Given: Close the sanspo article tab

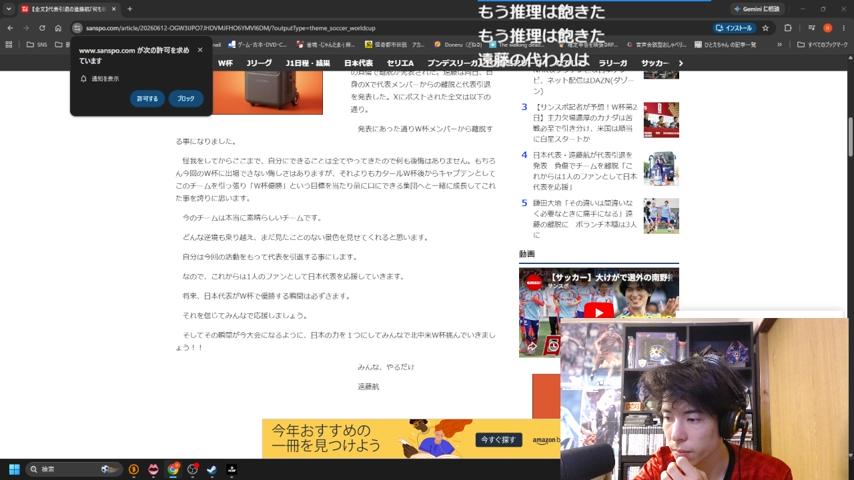Looking at the screenshot, I should 113,9.
